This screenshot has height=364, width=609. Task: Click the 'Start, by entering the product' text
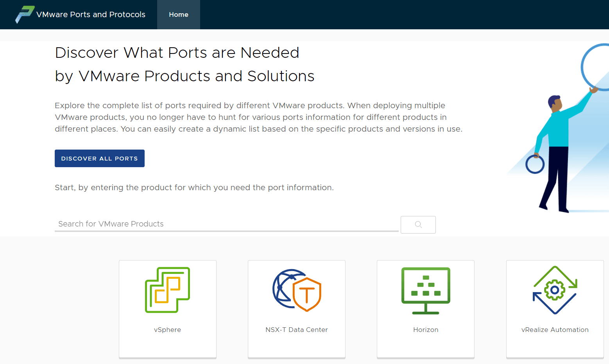pyautogui.click(x=194, y=187)
